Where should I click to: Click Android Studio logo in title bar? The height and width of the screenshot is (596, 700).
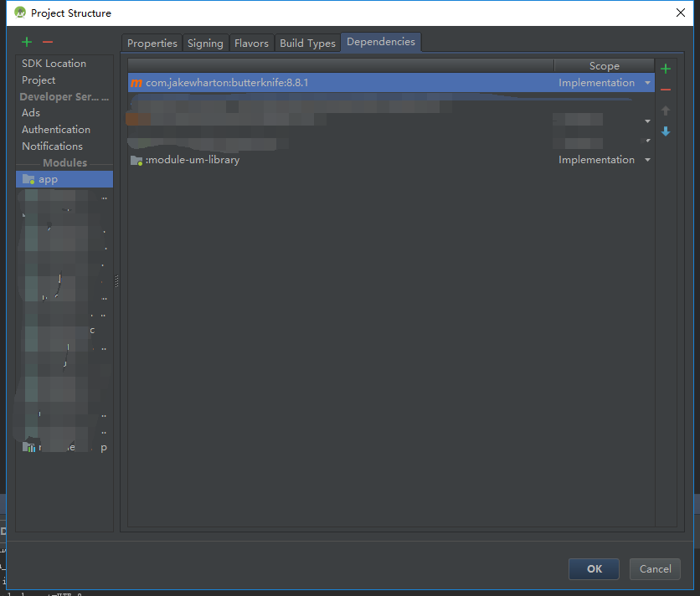tap(19, 13)
